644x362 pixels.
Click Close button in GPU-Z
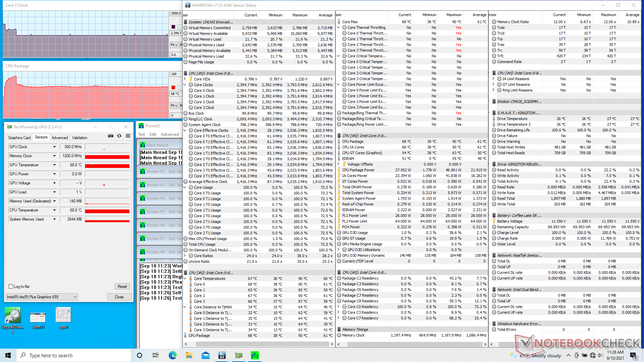119,297
